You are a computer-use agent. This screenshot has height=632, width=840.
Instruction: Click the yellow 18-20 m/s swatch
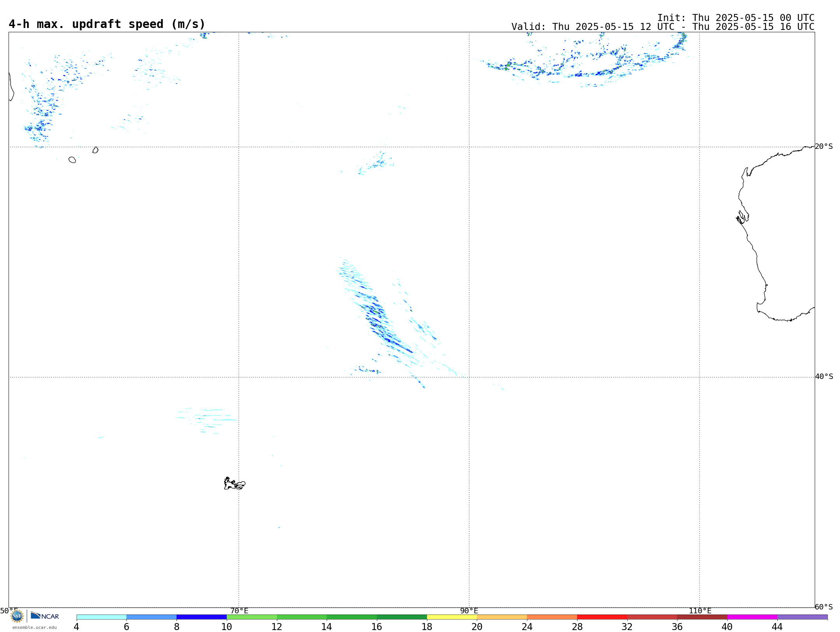(x=452, y=617)
